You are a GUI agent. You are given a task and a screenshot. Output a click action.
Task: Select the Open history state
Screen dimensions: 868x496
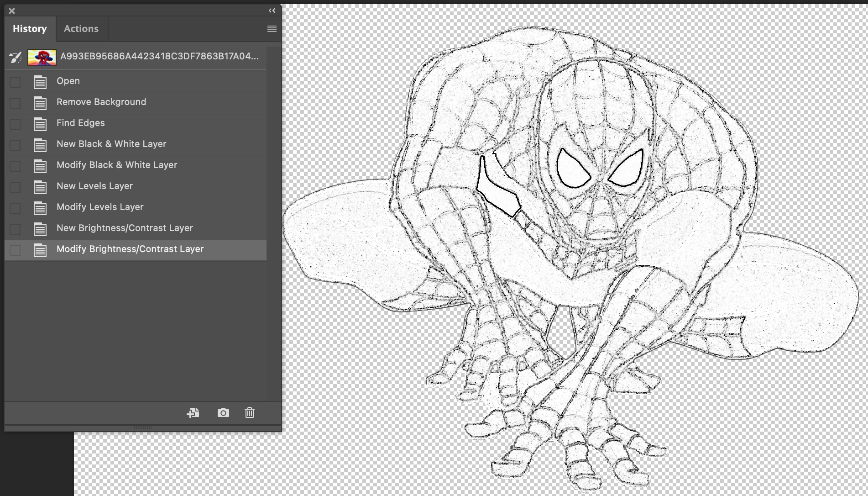click(x=136, y=82)
